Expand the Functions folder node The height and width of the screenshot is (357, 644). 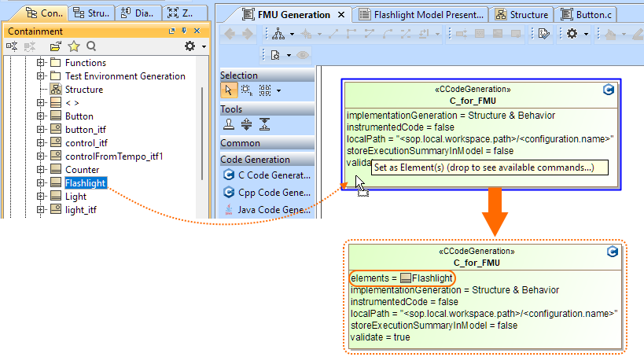40,62
